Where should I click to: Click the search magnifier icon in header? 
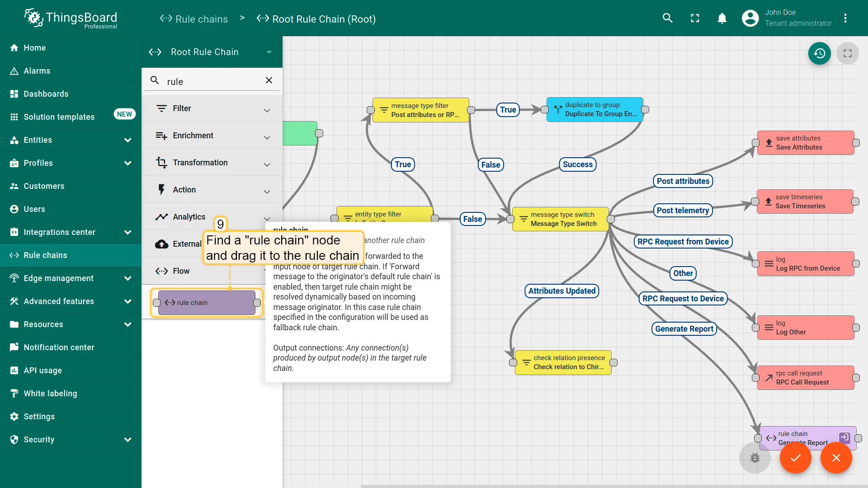click(667, 18)
